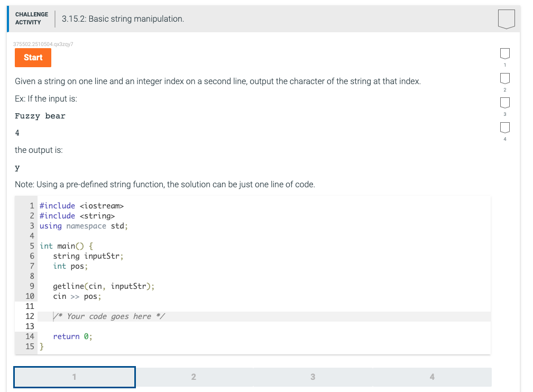The height and width of the screenshot is (392, 533).
Task: Click the shield marker for step 1
Action: point(504,53)
